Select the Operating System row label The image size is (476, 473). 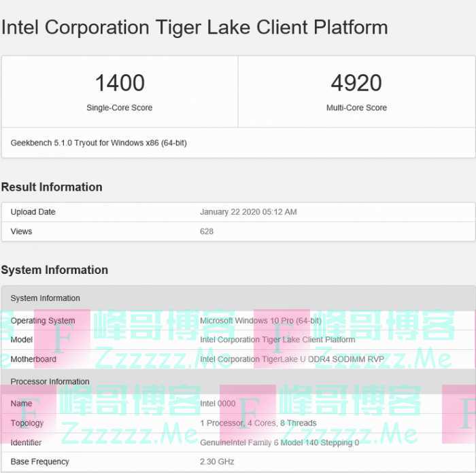43,321
